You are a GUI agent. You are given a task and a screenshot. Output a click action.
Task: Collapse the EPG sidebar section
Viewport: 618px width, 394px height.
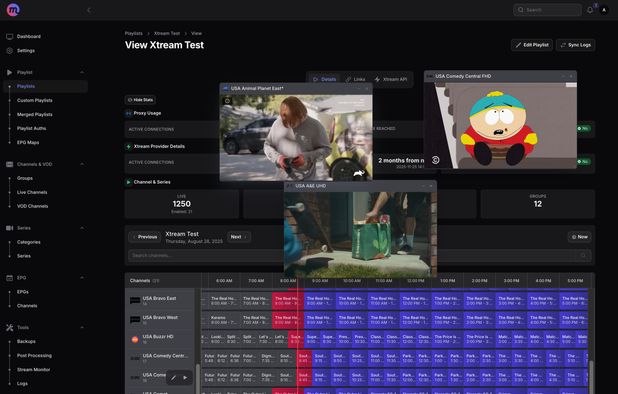tap(82, 278)
